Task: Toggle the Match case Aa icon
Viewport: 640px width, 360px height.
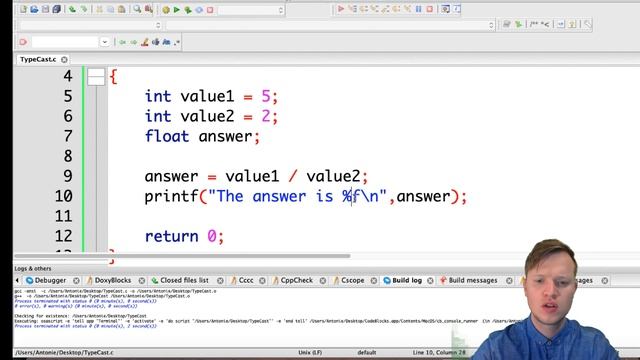Action: (x=166, y=42)
